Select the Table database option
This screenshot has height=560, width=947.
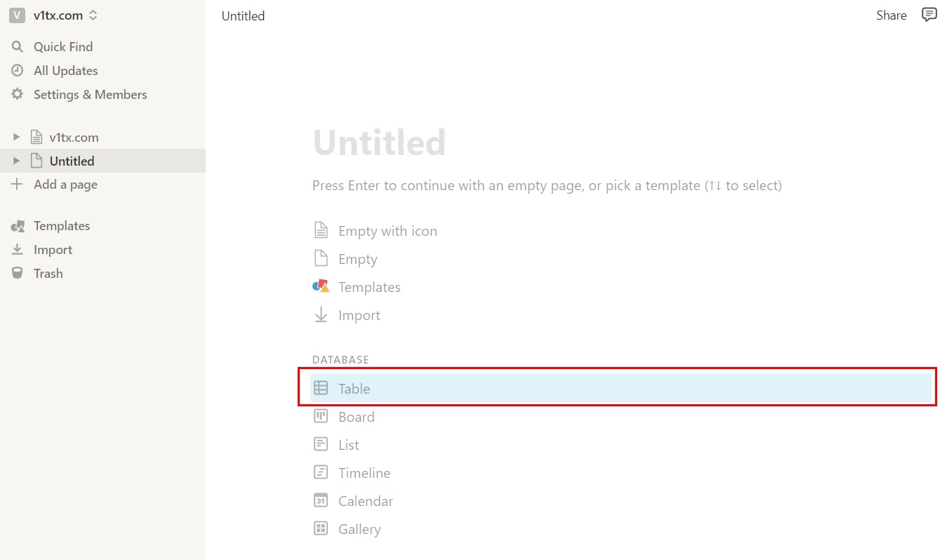355,389
